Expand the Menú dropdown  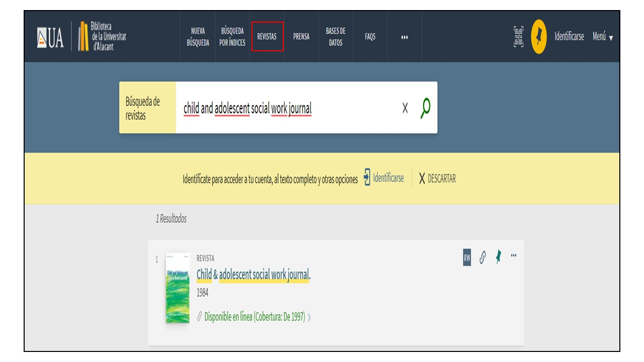coord(602,37)
